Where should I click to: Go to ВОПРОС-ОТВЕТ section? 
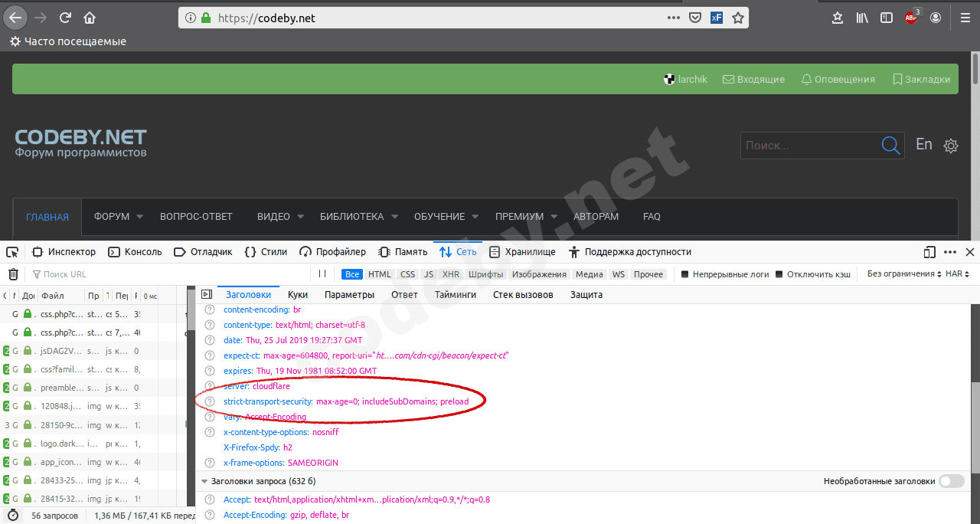[x=196, y=217]
